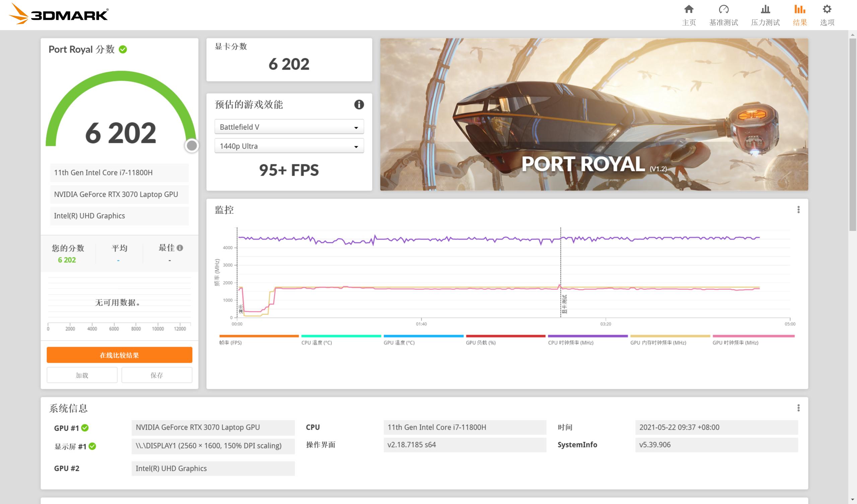Switch to the 结果 (Results) tab
857x504 pixels.
799,15
